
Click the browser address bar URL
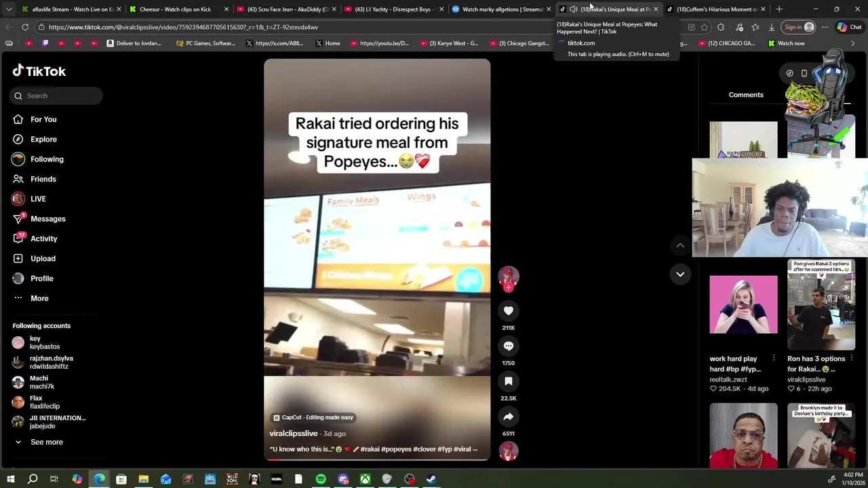[183, 27]
